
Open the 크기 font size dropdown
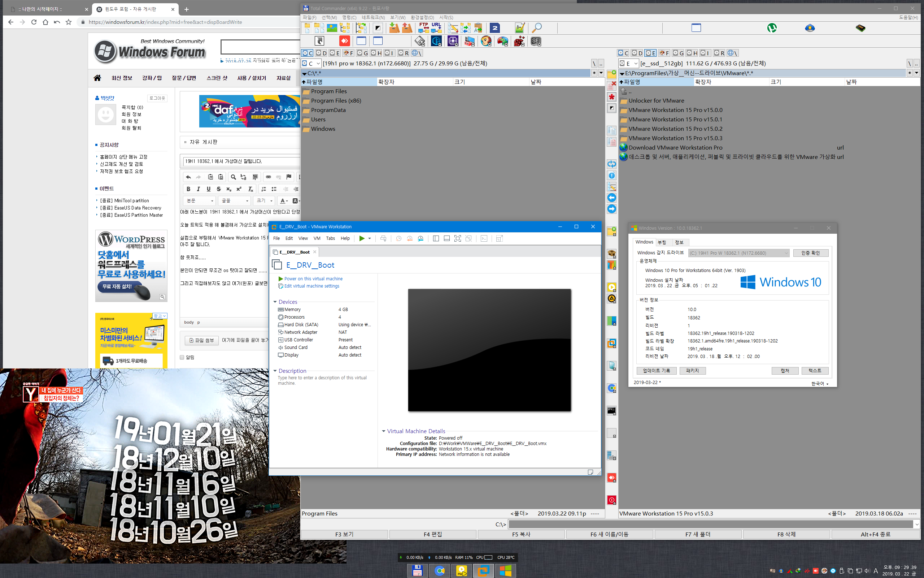(x=264, y=201)
